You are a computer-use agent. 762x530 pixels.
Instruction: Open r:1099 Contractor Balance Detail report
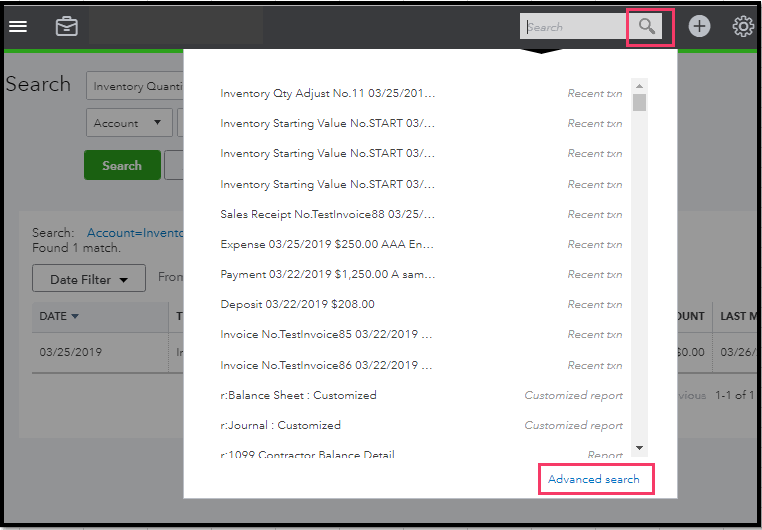click(x=421, y=455)
